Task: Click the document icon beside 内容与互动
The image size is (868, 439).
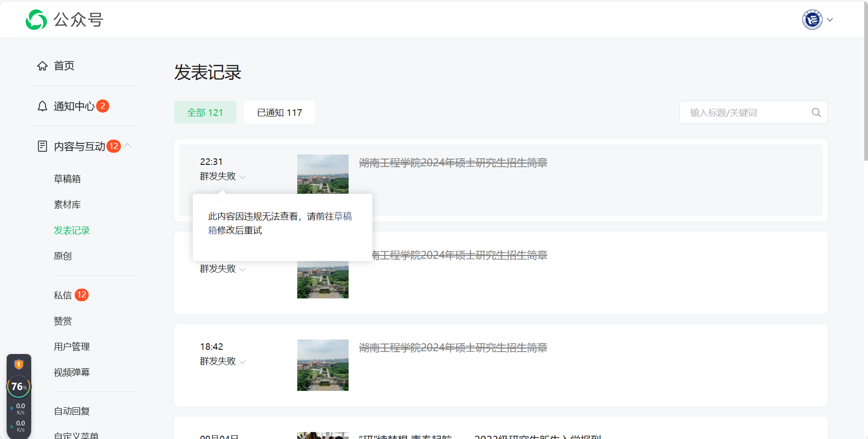Action: [x=42, y=146]
